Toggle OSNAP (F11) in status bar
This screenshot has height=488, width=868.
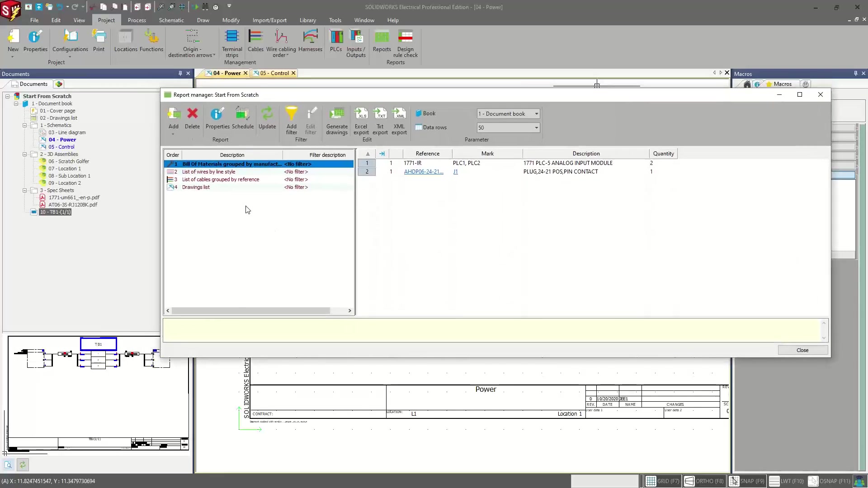[x=829, y=481]
